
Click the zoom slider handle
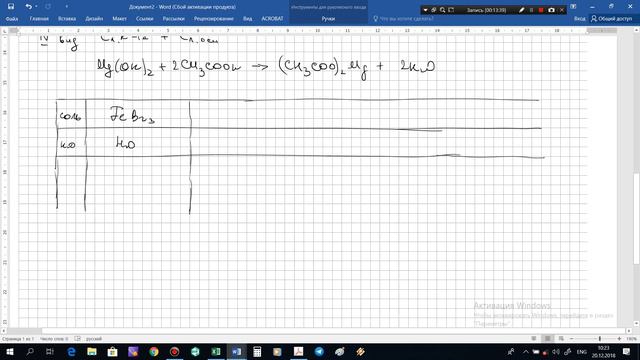600,339
